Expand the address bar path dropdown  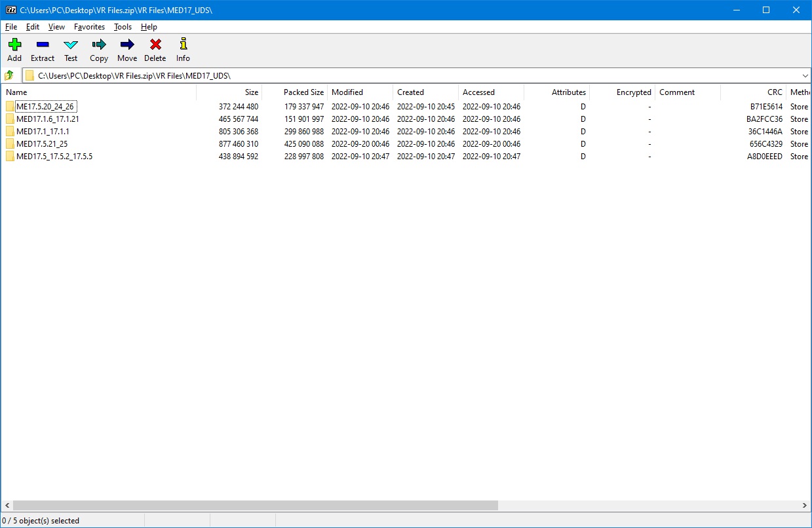point(805,75)
